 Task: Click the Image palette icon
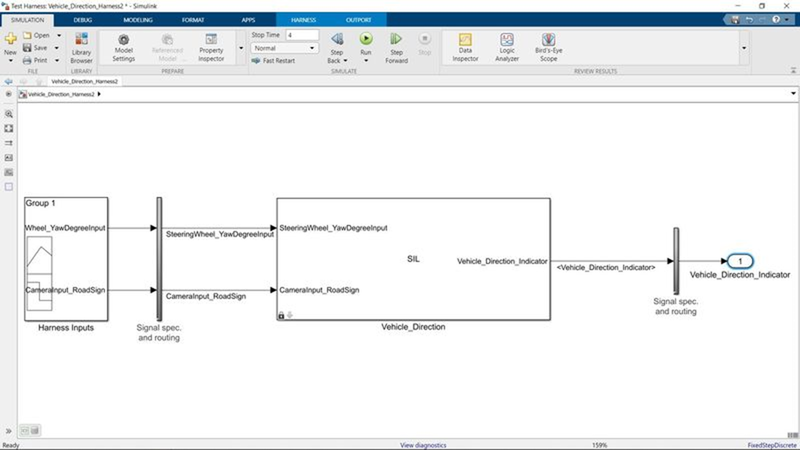9,172
